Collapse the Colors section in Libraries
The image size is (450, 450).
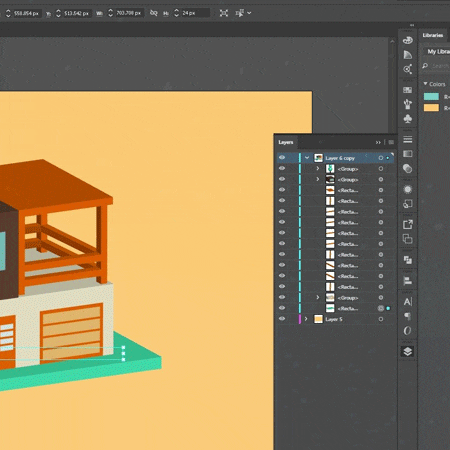coord(425,84)
